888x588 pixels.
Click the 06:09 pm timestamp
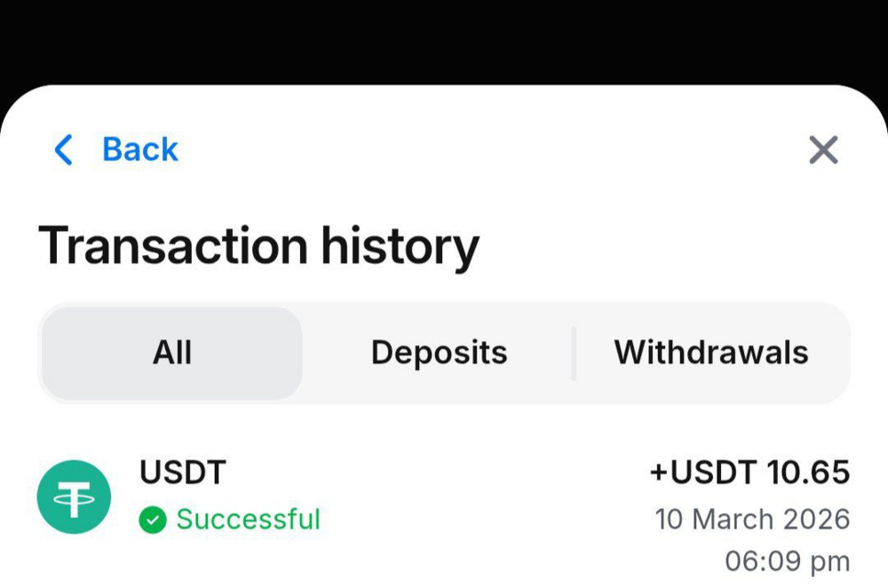click(x=787, y=561)
